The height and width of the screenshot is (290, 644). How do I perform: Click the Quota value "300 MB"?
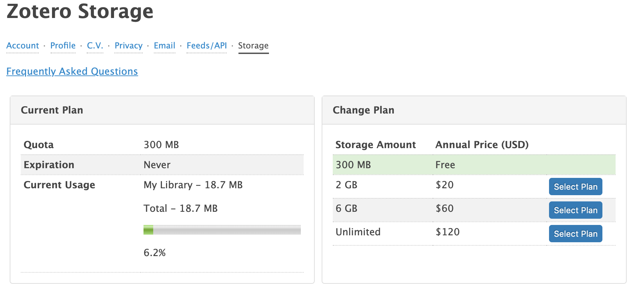click(x=161, y=145)
